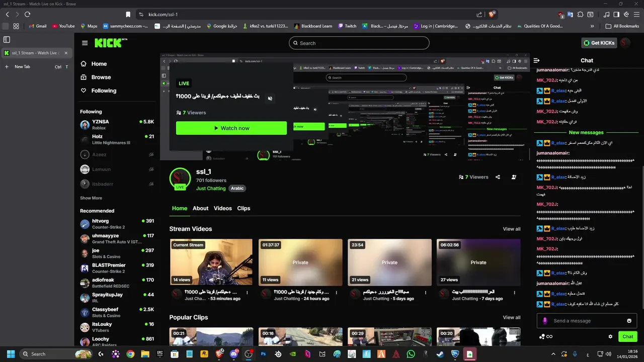Click the Arabic language tag
This screenshot has height=362, width=644.
[237, 189]
